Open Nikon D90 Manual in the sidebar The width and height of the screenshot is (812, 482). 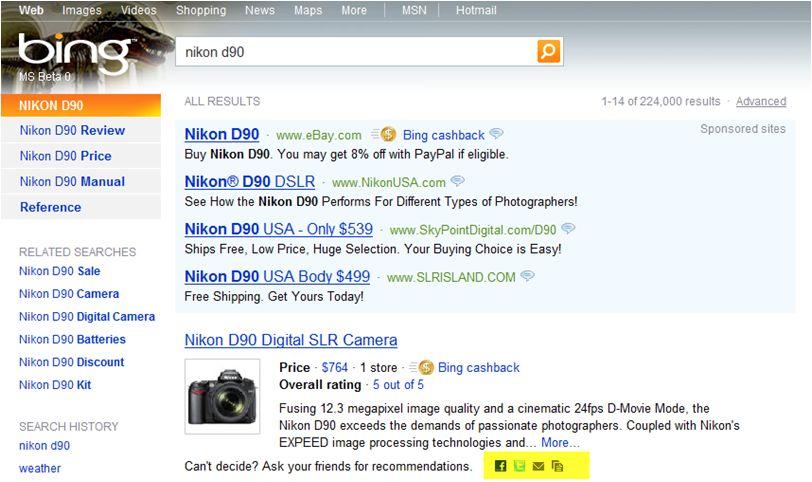click(x=72, y=181)
